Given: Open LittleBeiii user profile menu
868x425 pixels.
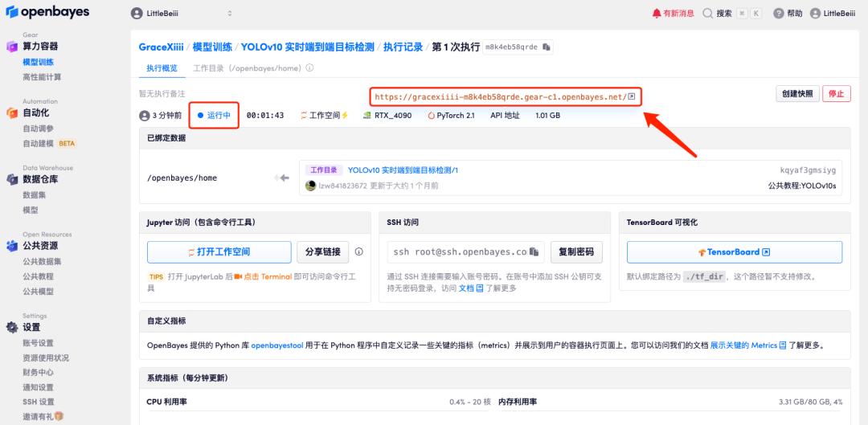Looking at the screenshot, I should (834, 14).
